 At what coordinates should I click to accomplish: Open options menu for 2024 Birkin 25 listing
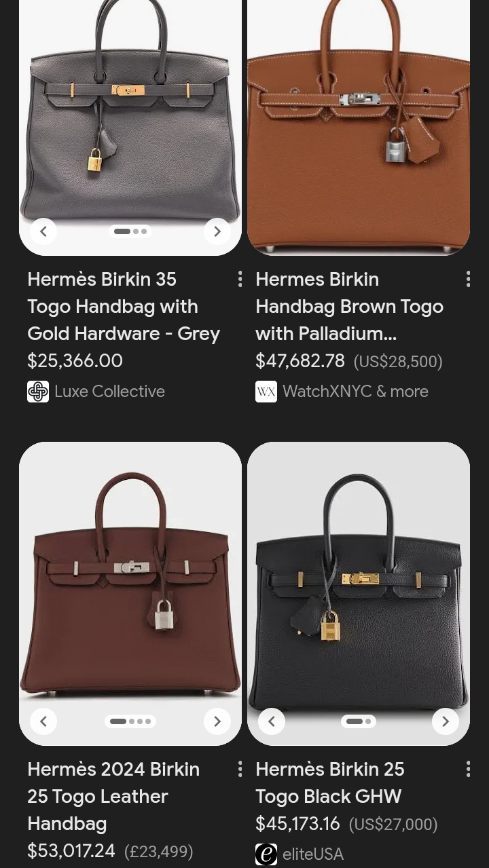(x=240, y=769)
